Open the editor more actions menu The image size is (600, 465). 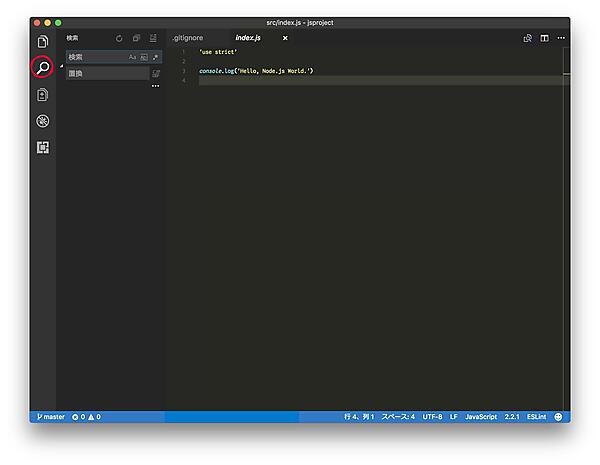[561, 38]
